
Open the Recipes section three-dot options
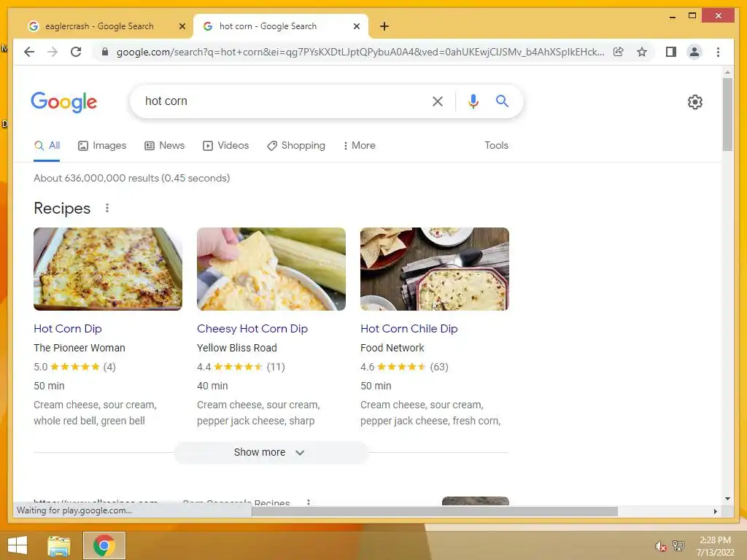107,208
